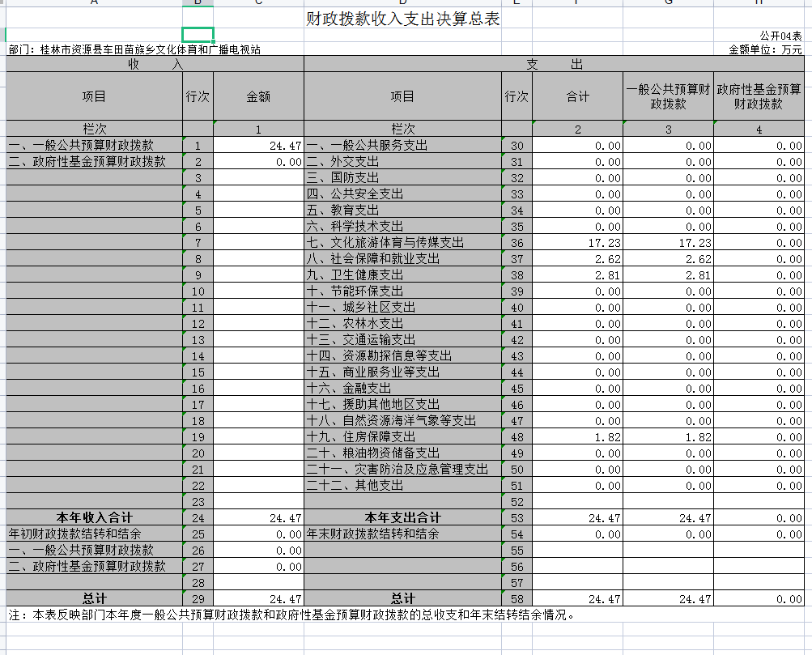Viewport: 812px width, 655px height.
Task: Select the 收入 section header cell
Action: click(155, 64)
